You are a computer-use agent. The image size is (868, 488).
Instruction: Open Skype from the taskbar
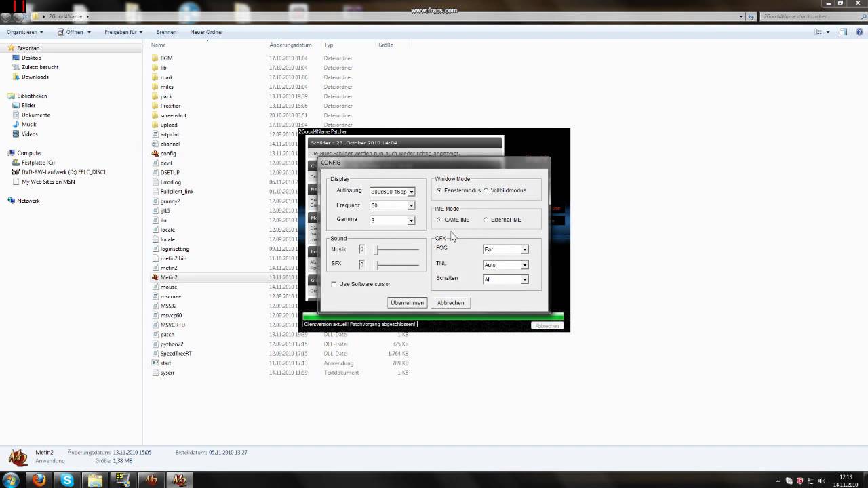[x=67, y=480]
